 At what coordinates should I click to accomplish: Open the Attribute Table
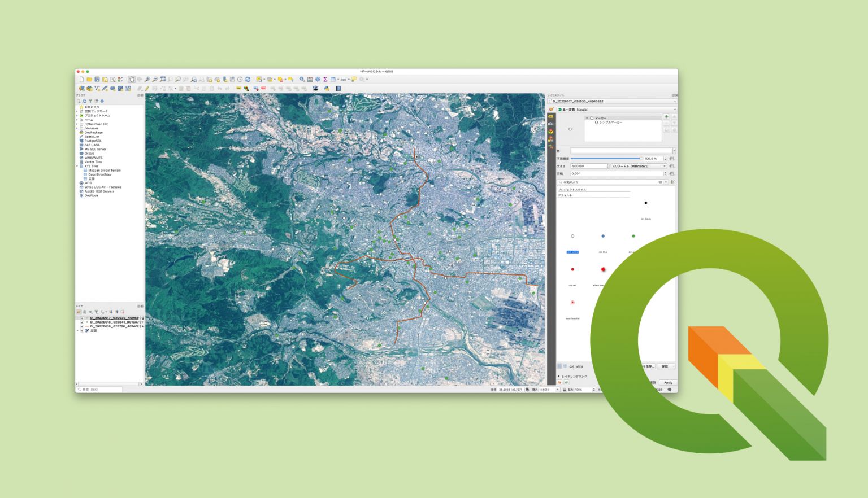coord(332,79)
